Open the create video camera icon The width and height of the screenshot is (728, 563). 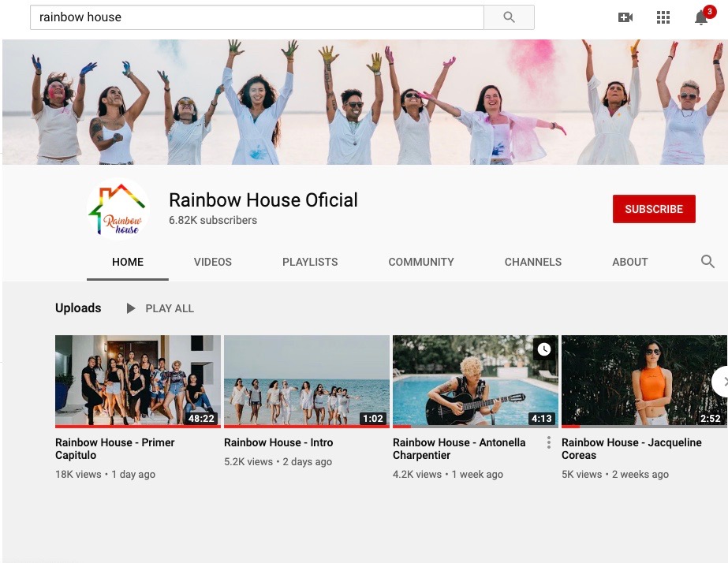pyautogui.click(x=625, y=17)
